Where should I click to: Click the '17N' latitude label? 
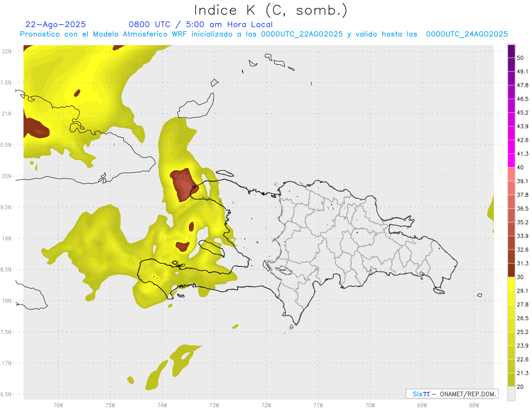click(x=6, y=363)
